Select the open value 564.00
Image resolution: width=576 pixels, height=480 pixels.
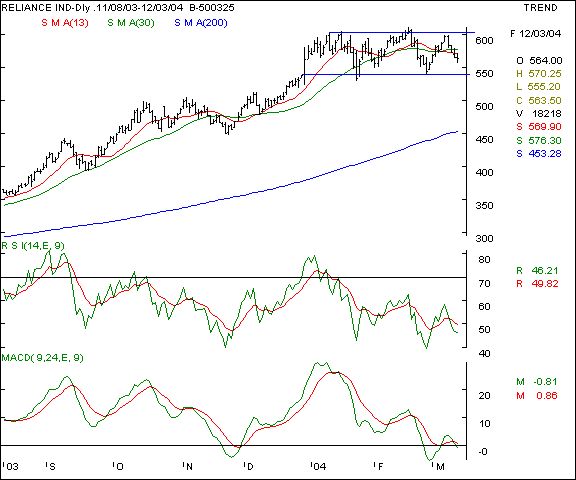tap(546, 60)
